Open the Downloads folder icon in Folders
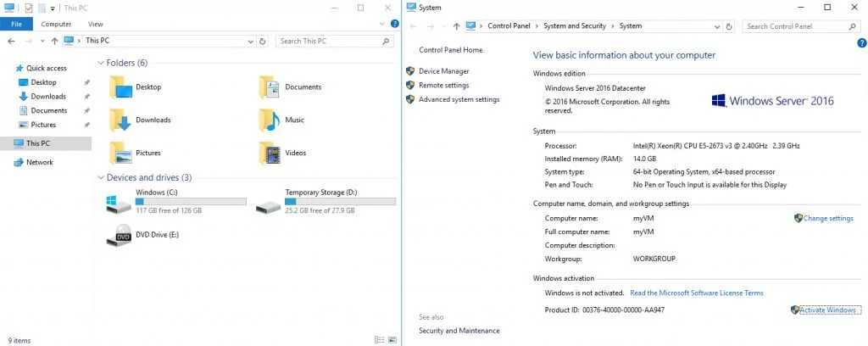 pyautogui.click(x=120, y=120)
